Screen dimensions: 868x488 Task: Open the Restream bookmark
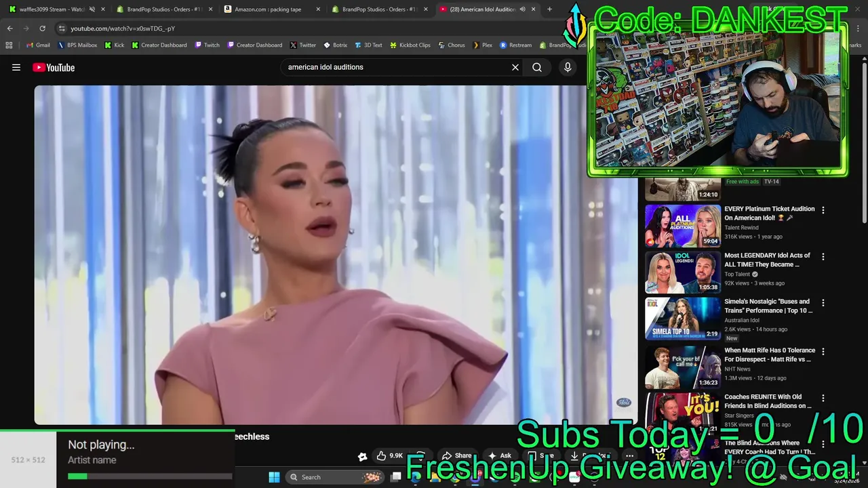pyautogui.click(x=516, y=45)
